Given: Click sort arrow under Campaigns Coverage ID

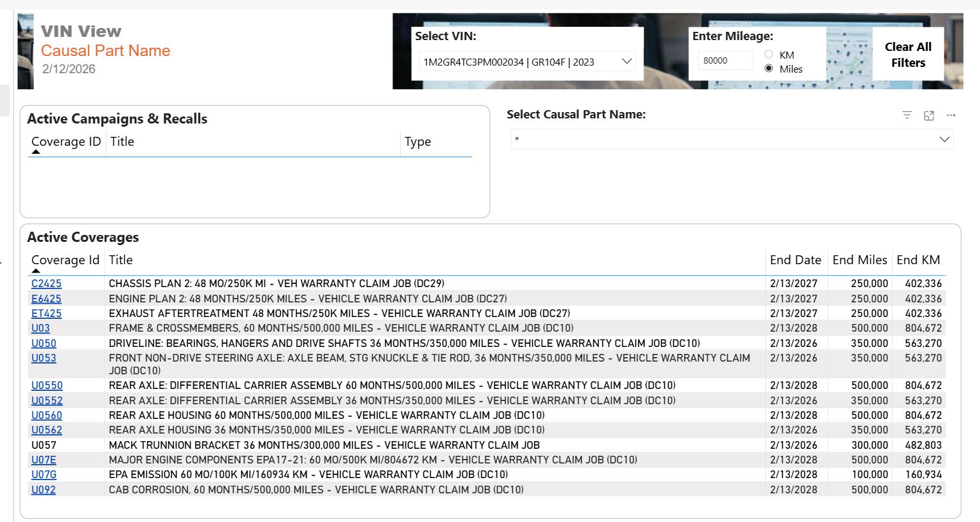Looking at the screenshot, I should (36, 152).
